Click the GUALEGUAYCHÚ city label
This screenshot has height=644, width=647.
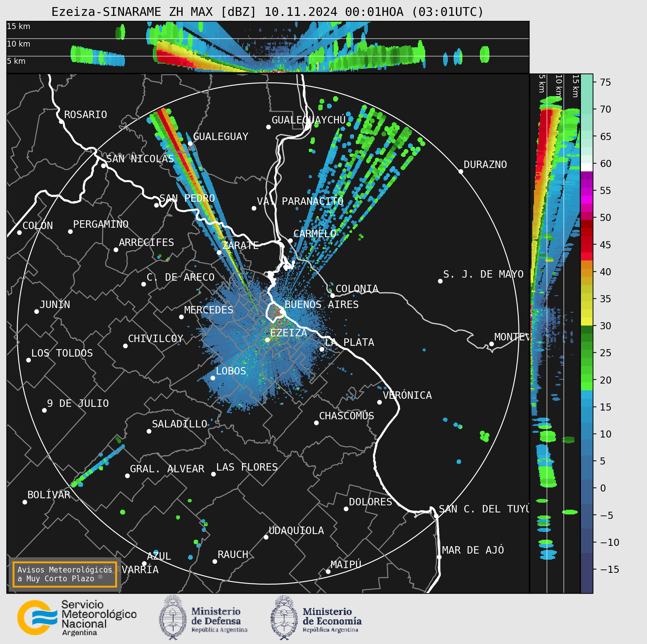pos(308,120)
